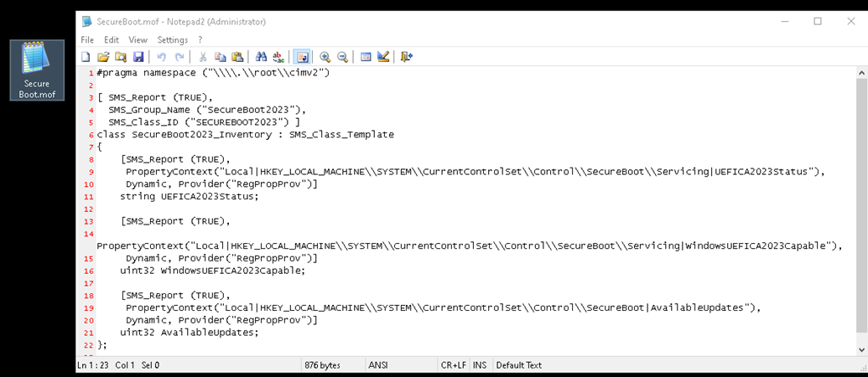Open the Select Scheme icon
The width and height of the screenshot is (868, 377).
pos(366,57)
